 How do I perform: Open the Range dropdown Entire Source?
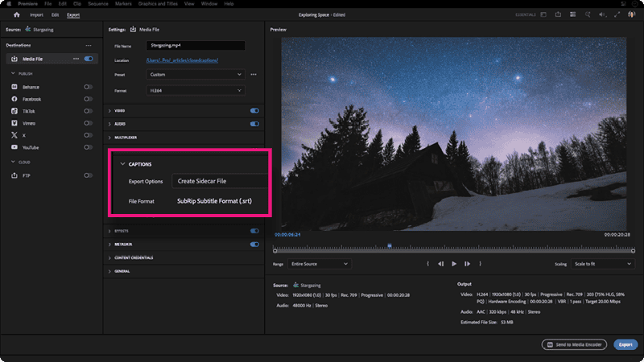(x=320, y=264)
